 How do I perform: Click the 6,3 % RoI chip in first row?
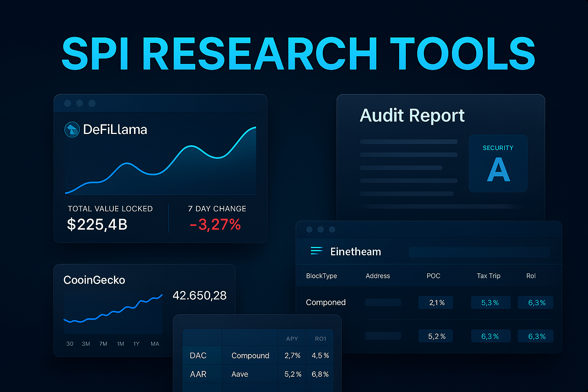click(535, 302)
